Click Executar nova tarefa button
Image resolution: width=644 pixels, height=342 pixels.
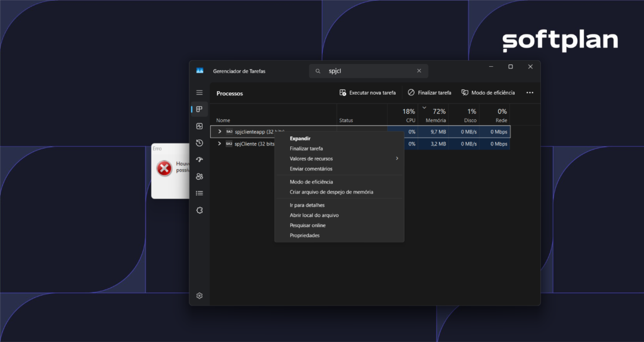point(368,93)
